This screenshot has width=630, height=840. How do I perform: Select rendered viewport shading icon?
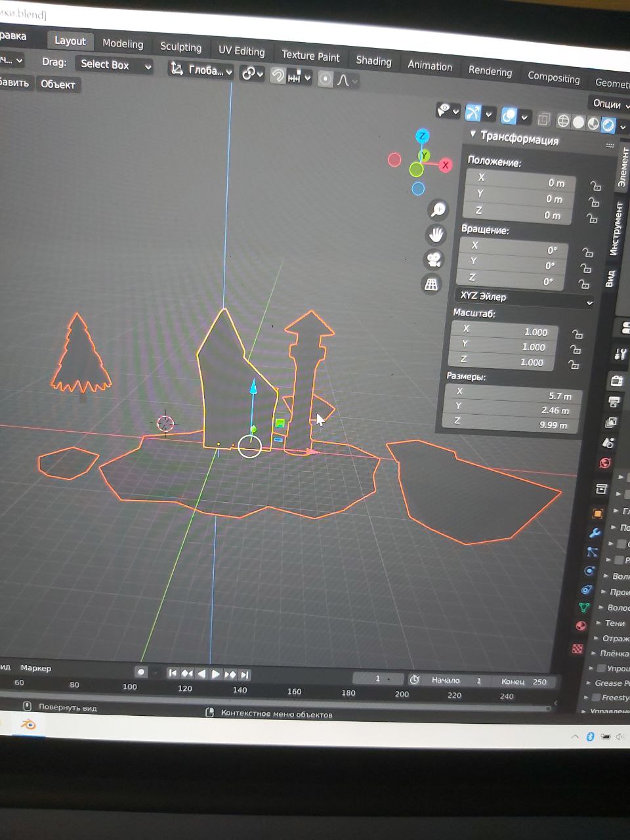click(608, 124)
